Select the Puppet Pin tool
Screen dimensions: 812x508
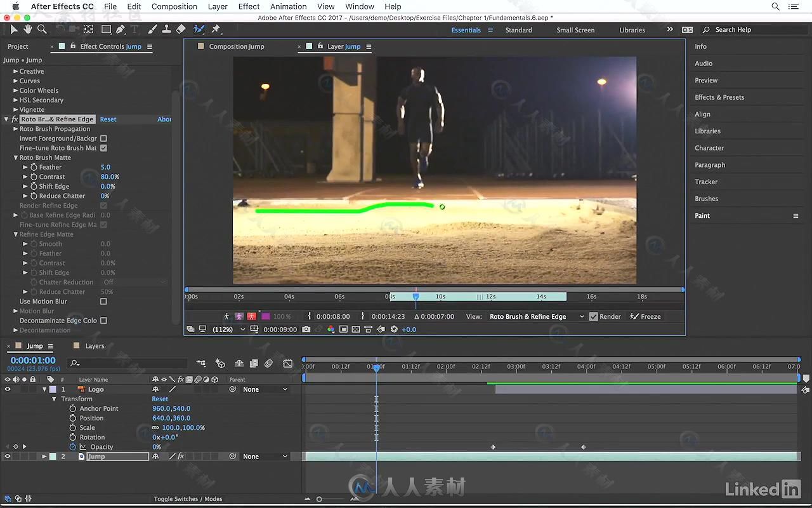coord(216,29)
